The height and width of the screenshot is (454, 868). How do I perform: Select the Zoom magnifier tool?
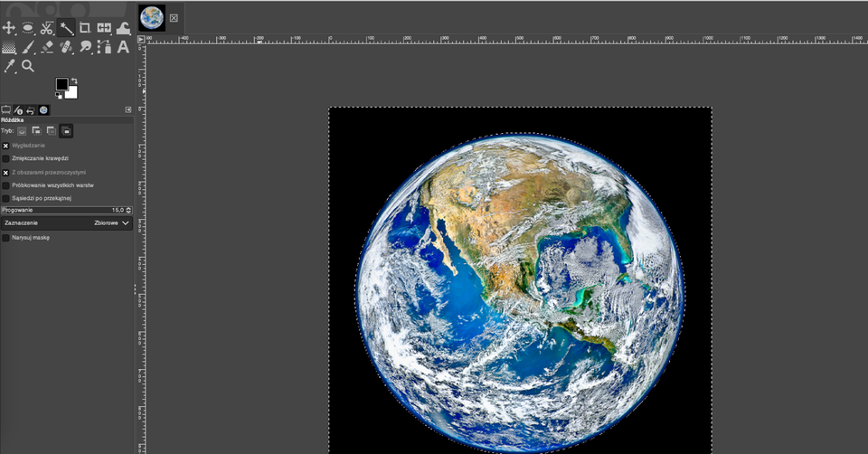point(28,66)
